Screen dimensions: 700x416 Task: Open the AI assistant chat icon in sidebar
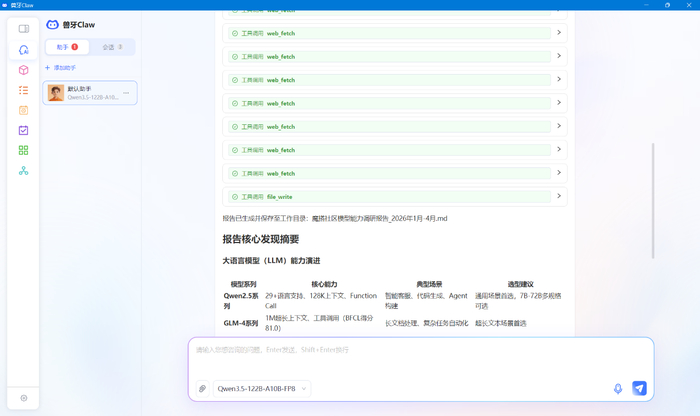coord(23,50)
